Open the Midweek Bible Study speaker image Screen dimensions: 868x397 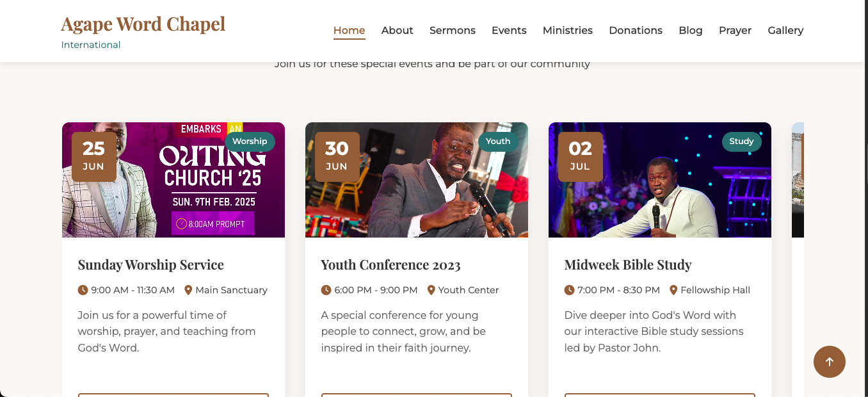coord(659,192)
